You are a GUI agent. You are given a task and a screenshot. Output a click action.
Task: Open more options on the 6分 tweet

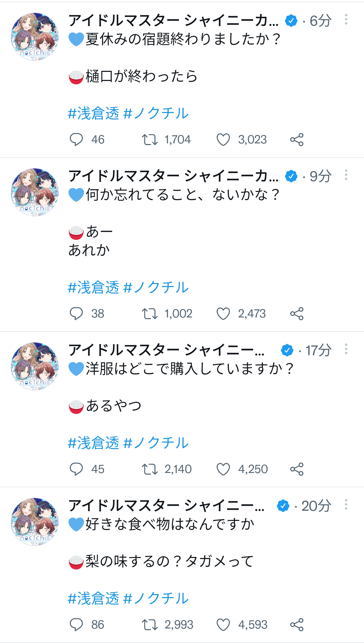point(346,20)
